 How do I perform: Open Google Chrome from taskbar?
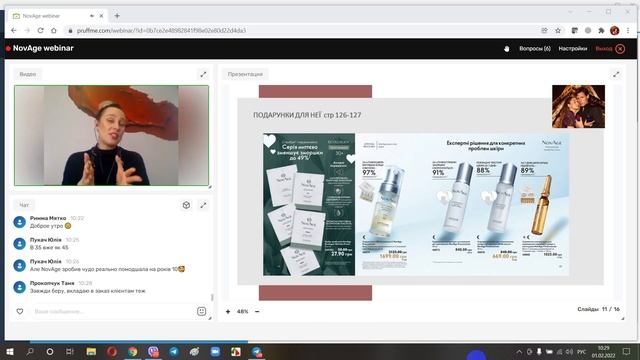tap(133, 351)
